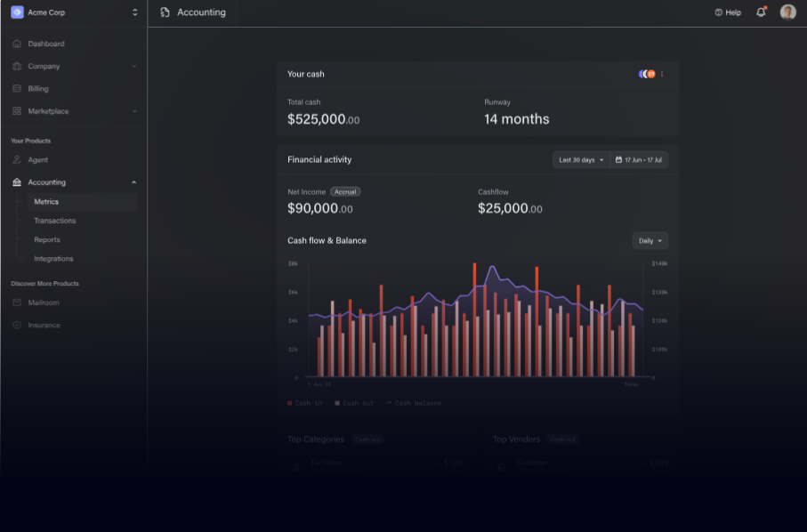Open the Agent product
Viewport: 807px width, 532px height.
point(37,160)
